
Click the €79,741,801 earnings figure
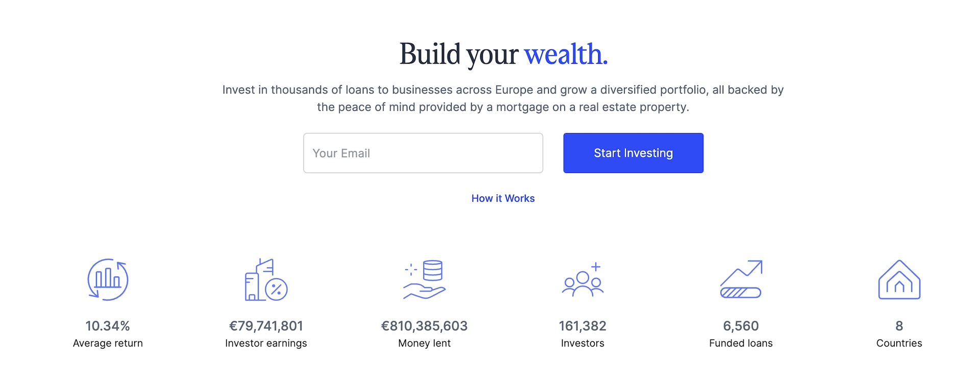(x=266, y=326)
